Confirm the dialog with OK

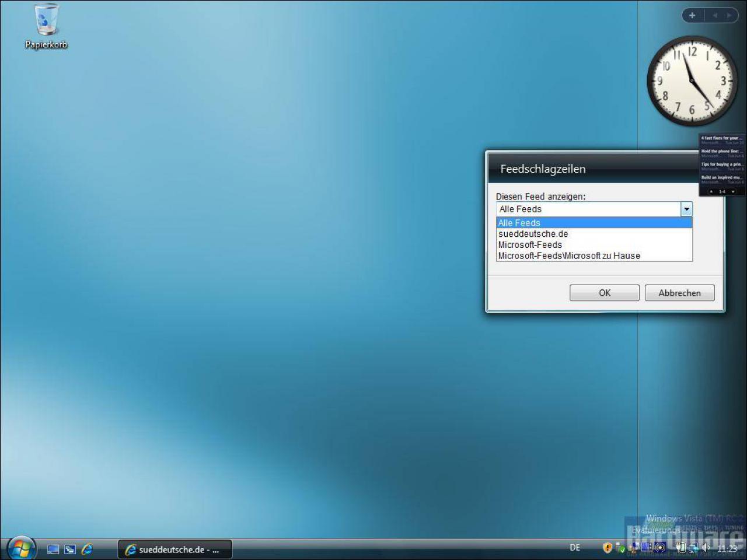pyautogui.click(x=605, y=293)
